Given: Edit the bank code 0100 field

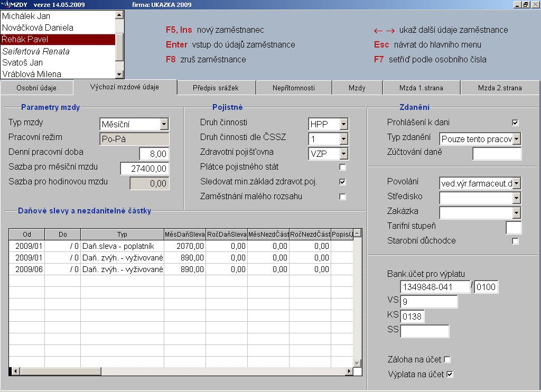Looking at the screenshot, I should click(x=486, y=287).
